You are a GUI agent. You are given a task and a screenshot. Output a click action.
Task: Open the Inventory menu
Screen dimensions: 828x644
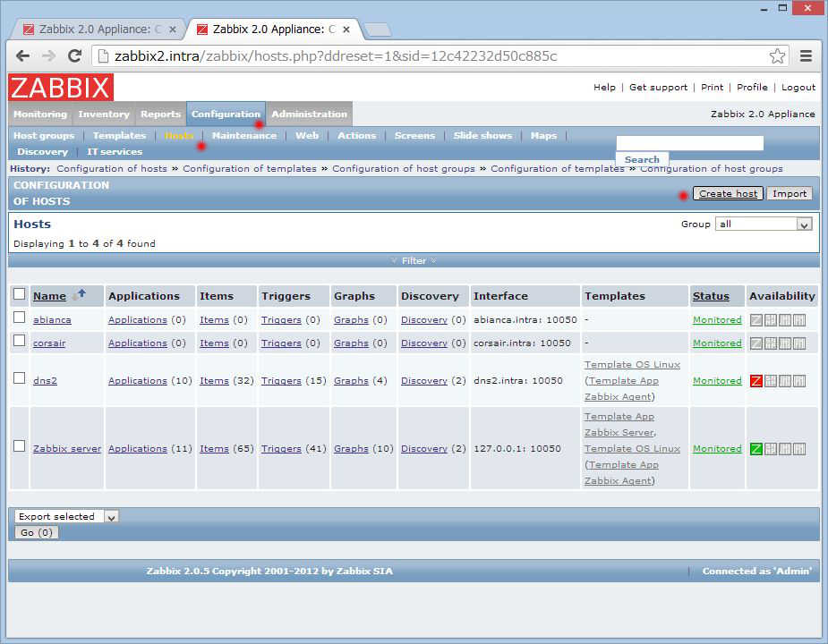pos(104,114)
